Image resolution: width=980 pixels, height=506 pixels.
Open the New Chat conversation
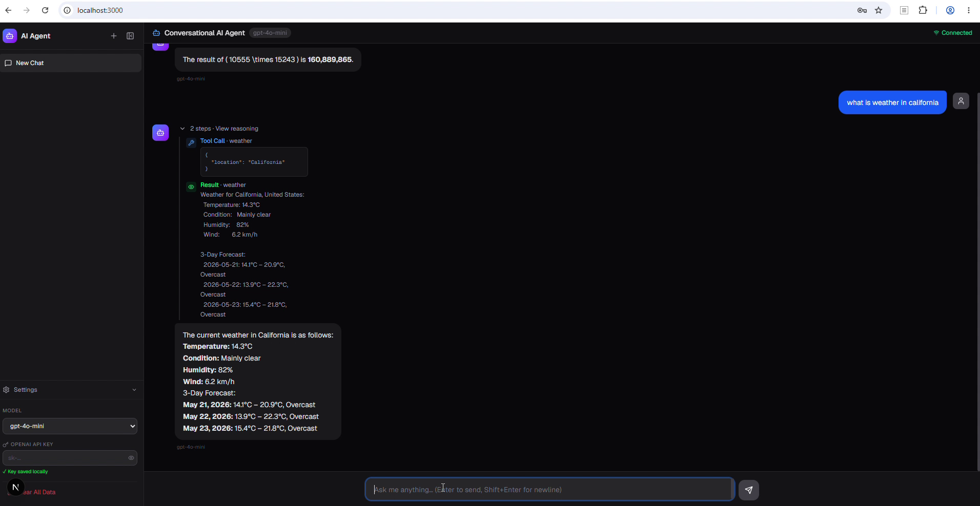(71, 63)
